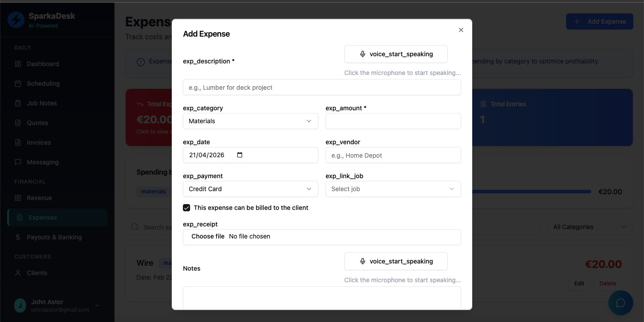This screenshot has width=644, height=322.
Task: Expand the Select job dropdown
Action: 393,189
